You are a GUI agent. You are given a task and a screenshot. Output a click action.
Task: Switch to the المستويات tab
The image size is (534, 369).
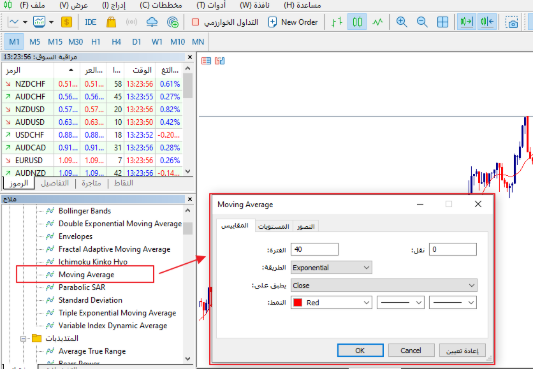[x=273, y=226]
